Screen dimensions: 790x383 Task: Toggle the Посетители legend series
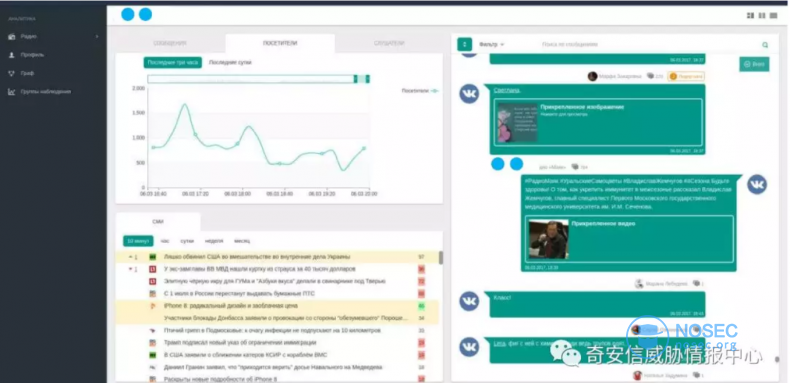tap(420, 91)
